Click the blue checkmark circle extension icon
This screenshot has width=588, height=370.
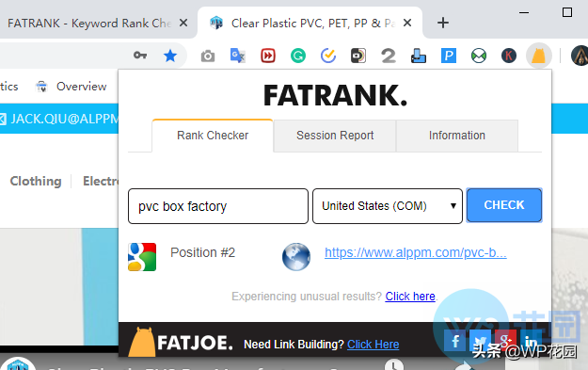point(328,56)
